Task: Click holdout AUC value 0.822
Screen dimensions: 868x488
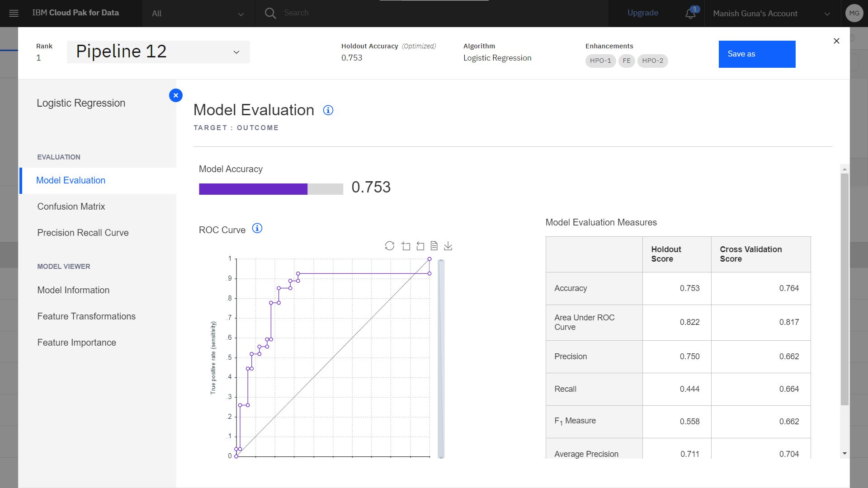Action: pos(689,322)
